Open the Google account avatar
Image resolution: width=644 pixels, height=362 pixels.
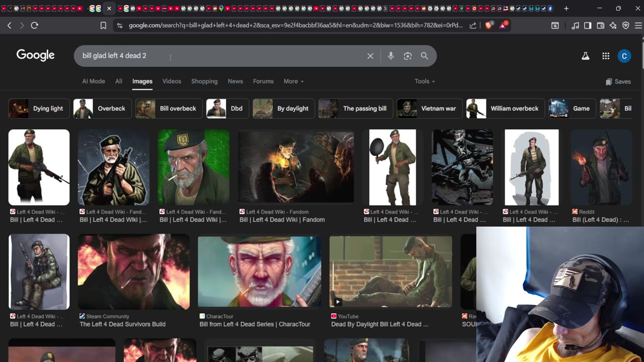[x=624, y=56]
